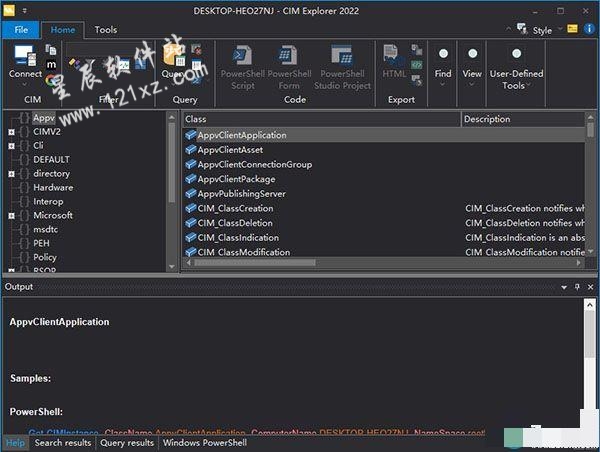Image resolution: width=600 pixels, height=452 pixels.
Task: Click the green code icon in Export group
Action: [416, 65]
